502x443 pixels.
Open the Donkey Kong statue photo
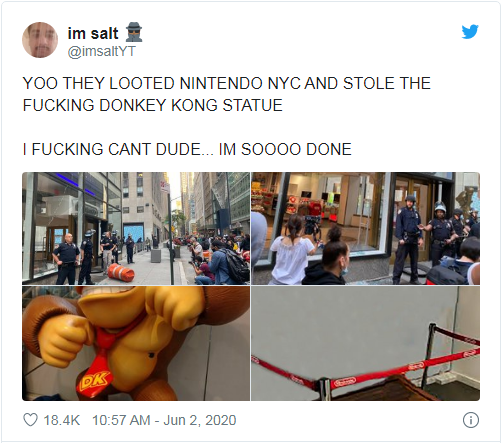[136, 343]
